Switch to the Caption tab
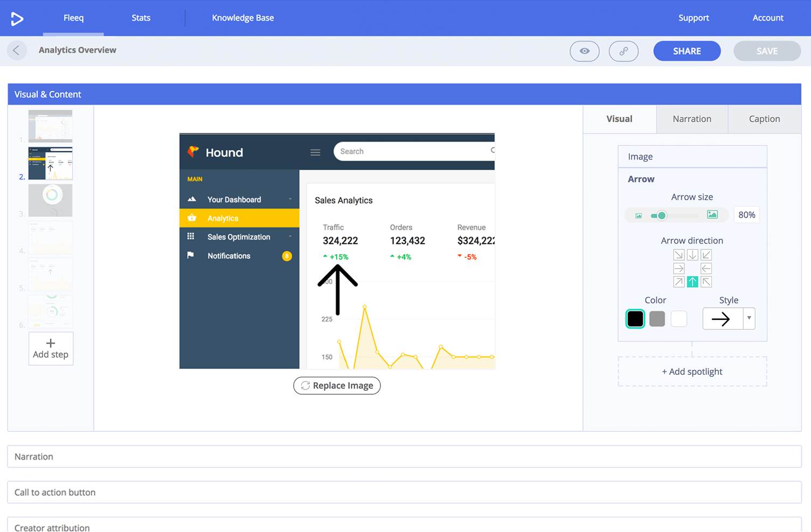Image resolution: width=811 pixels, height=532 pixels. tap(764, 119)
